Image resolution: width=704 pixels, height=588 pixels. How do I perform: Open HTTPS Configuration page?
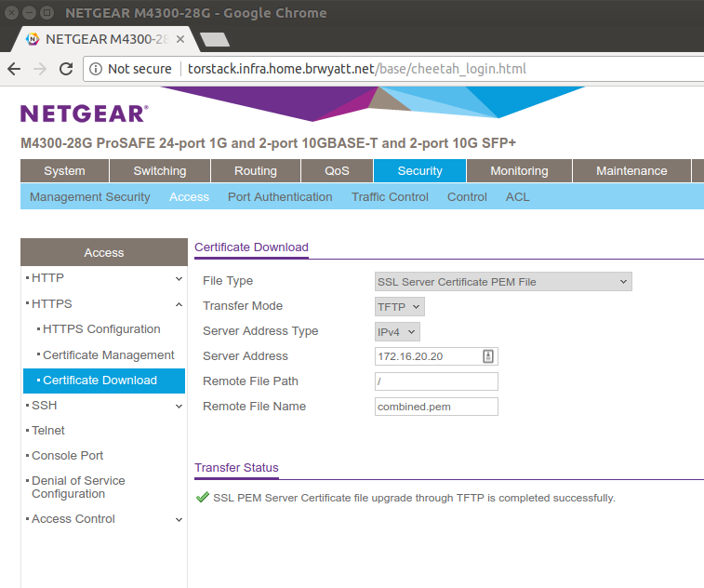click(101, 329)
